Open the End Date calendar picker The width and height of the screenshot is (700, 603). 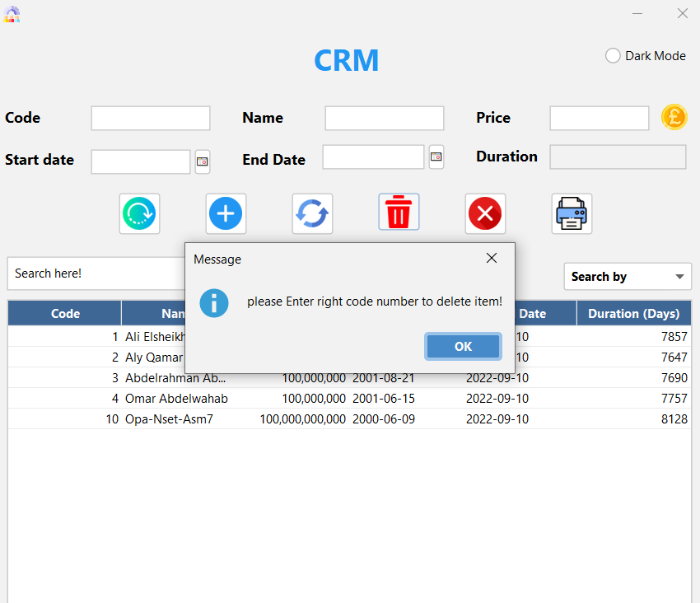pos(436,157)
